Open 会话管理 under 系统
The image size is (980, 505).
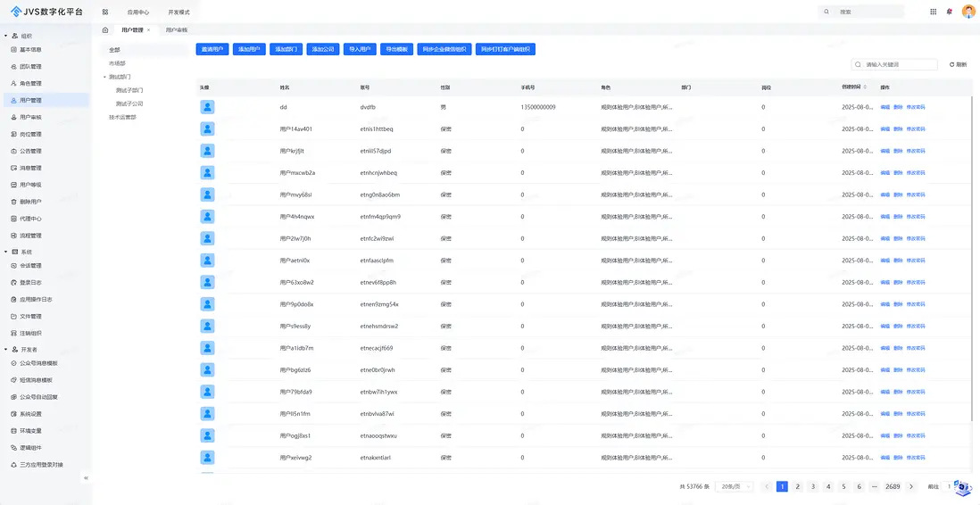click(x=30, y=265)
